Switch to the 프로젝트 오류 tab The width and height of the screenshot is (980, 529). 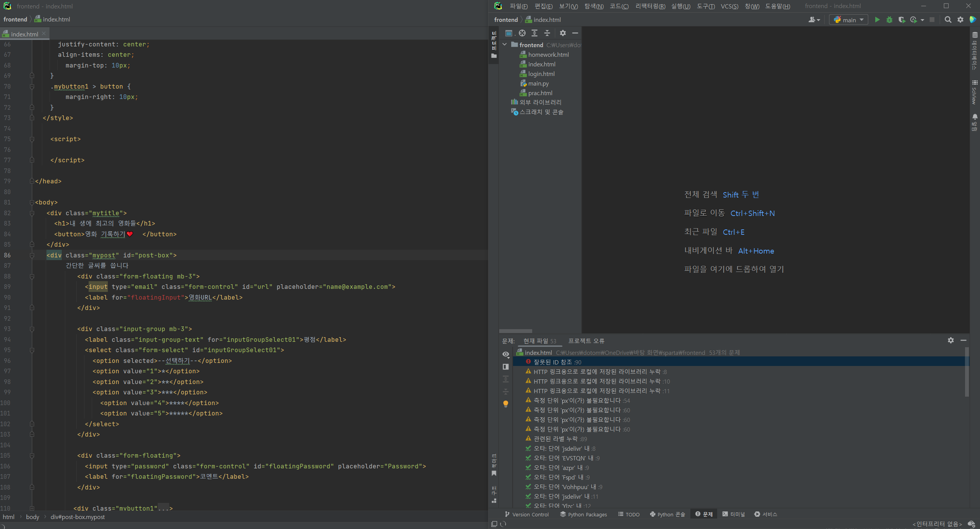[586, 341]
